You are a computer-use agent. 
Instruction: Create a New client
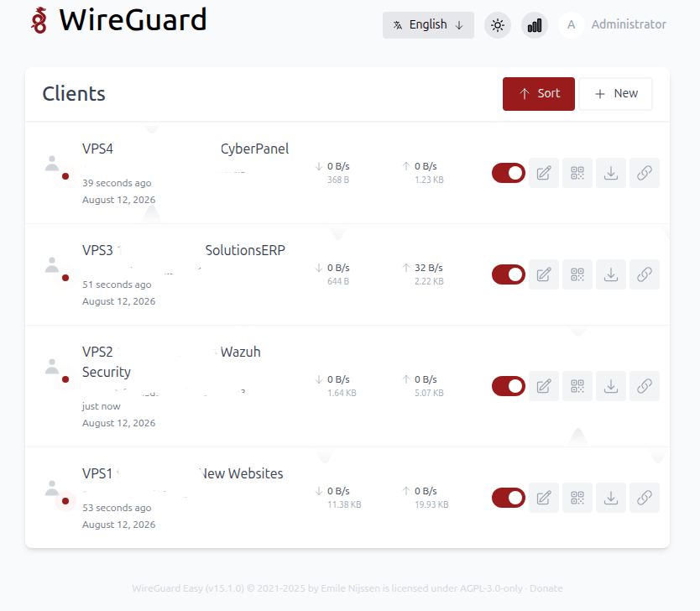point(615,94)
